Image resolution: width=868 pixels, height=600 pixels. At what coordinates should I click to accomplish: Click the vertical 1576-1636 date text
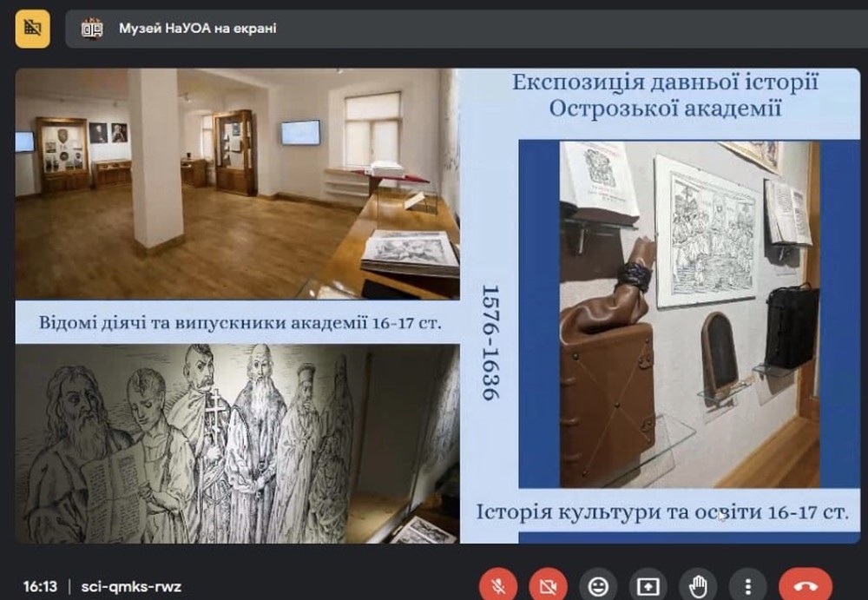(490, 342)
